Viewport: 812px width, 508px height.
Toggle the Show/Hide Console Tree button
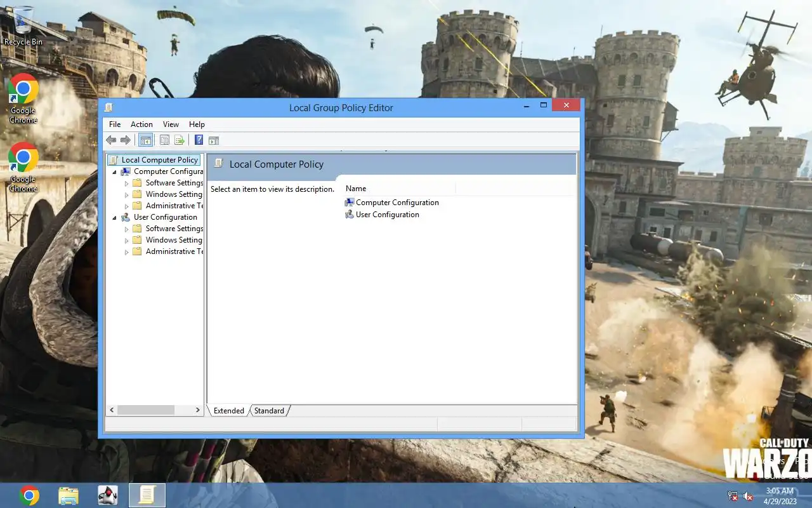click(x=145, y=140)
